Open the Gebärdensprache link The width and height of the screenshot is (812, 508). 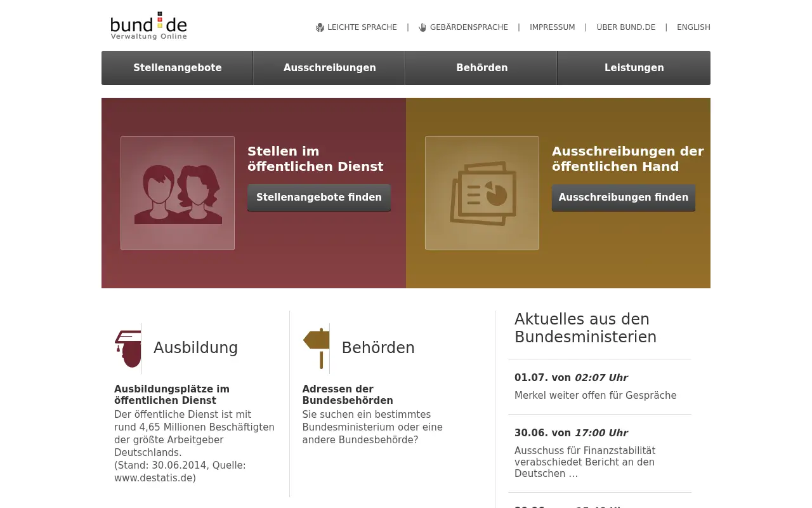point(469,27)
